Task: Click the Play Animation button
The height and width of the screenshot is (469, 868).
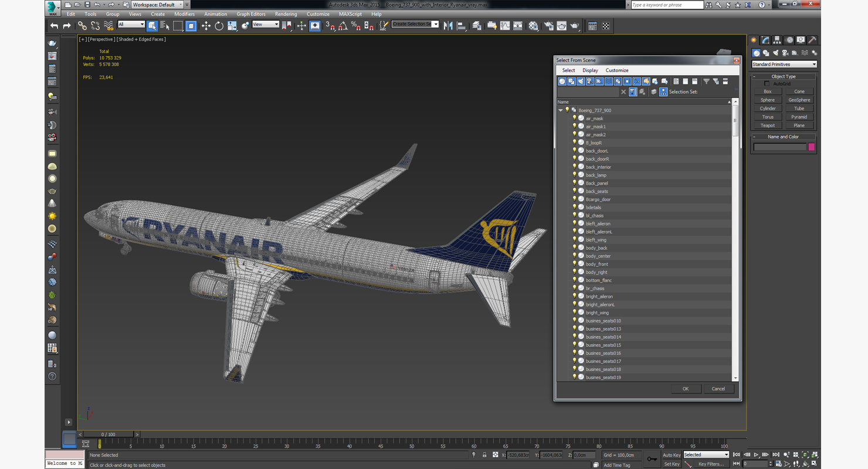Action: 757,455
